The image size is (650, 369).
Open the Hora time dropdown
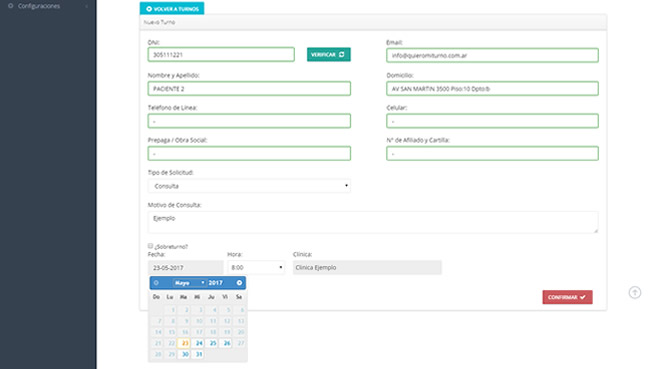coord(256,267)
